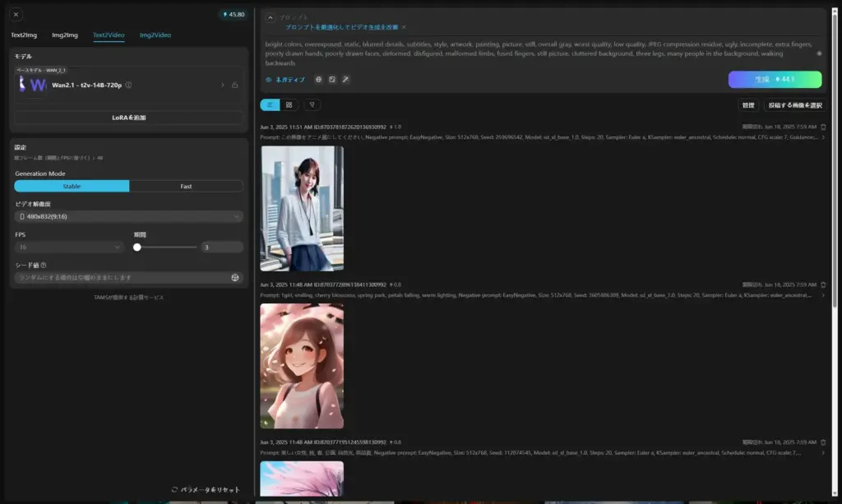Switch to grid view of results
Screen dimensions: 842x504
pyautogui.click(x=289, y=105)
